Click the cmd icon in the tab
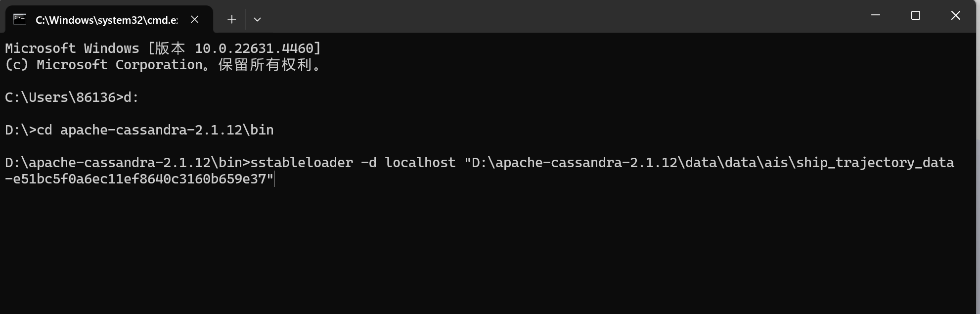980x314 pixels. [x=20, y=19]
